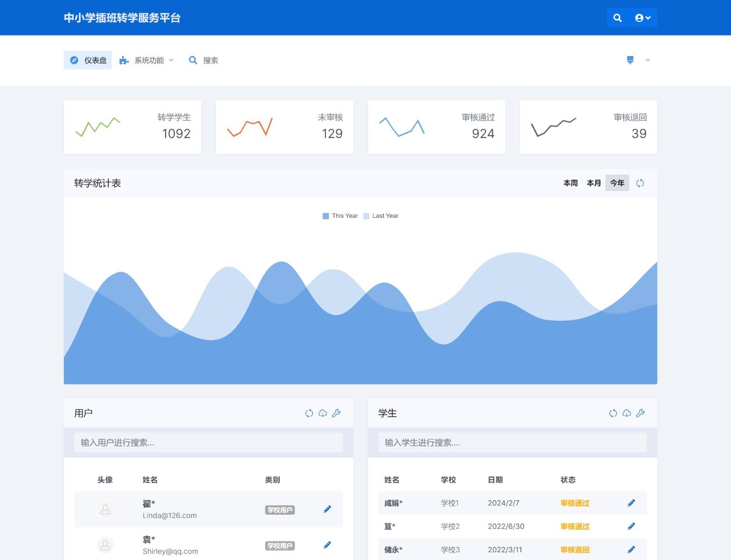The width and height of the screenshot is (731, 560).
Task: Click 学校用户 badge in 翟* row
Action: coord(280,510)
